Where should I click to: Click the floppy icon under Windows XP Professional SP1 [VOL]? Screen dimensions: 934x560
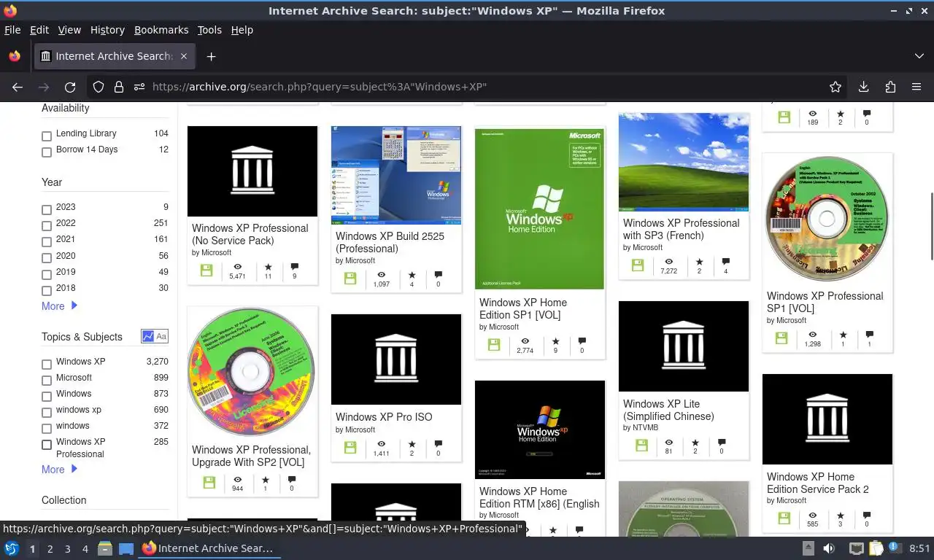781,338
